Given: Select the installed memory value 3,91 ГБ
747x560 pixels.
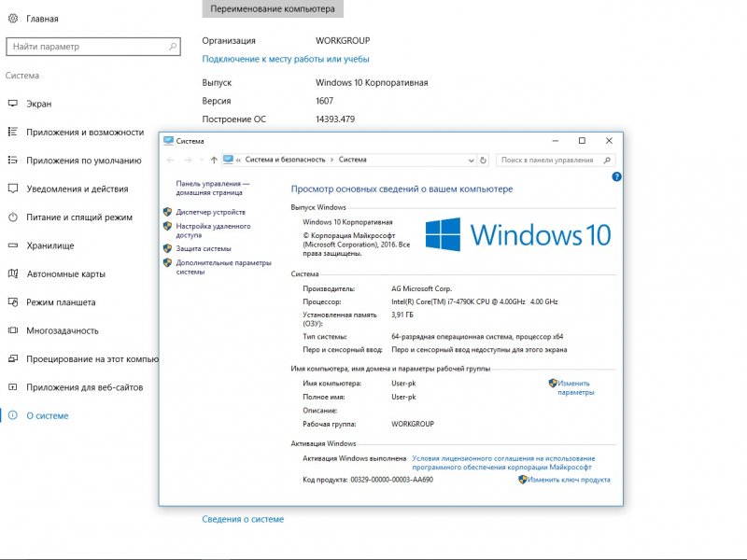Looking at the screenshot, I should coord(402,315).
